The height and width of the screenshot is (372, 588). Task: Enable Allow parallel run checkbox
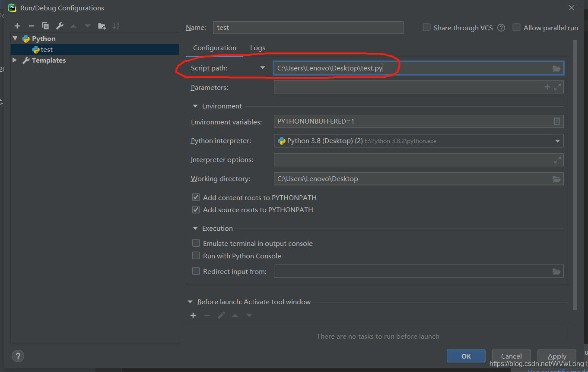pyautogui.click(x=516, y=28)
